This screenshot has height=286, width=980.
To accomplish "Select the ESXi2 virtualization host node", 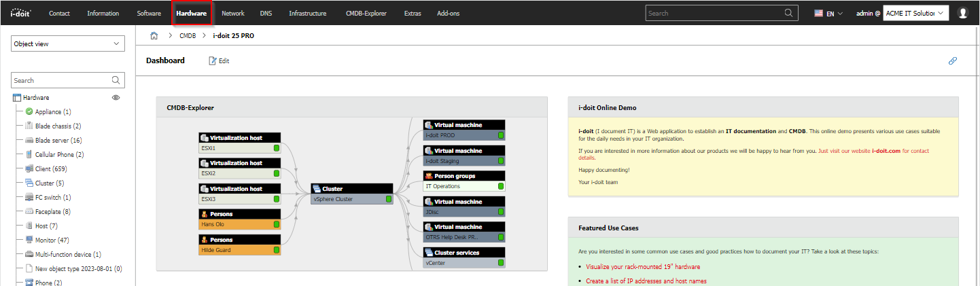I will 240,168.
